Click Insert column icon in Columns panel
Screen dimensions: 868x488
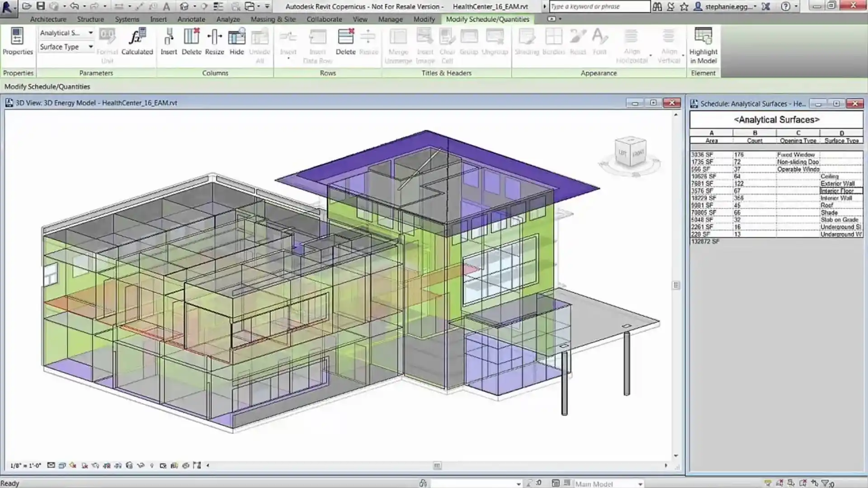[x=169, y=42]
